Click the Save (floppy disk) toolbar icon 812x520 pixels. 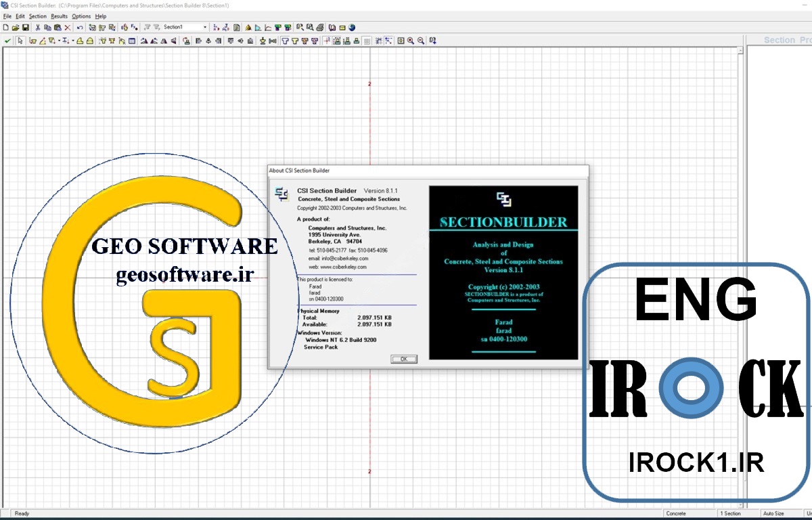tap(25, 28)
